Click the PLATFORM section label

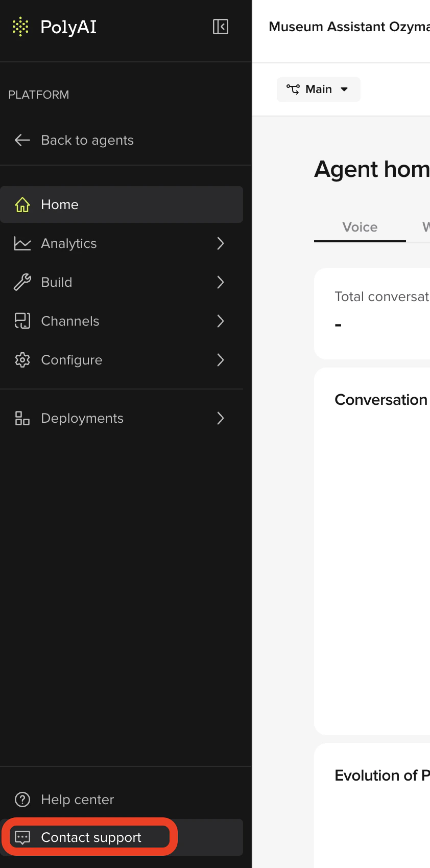pyautogui.click(x=39, y=95)
